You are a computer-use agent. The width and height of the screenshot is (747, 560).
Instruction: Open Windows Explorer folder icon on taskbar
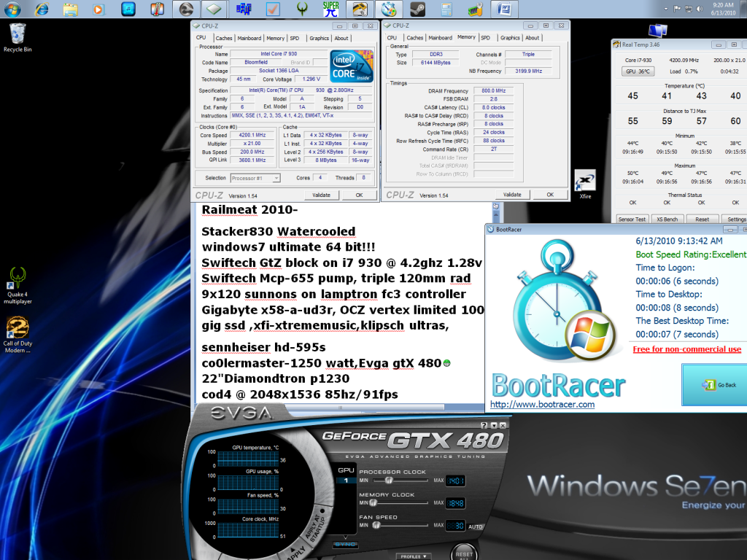[x=71, y=9]
